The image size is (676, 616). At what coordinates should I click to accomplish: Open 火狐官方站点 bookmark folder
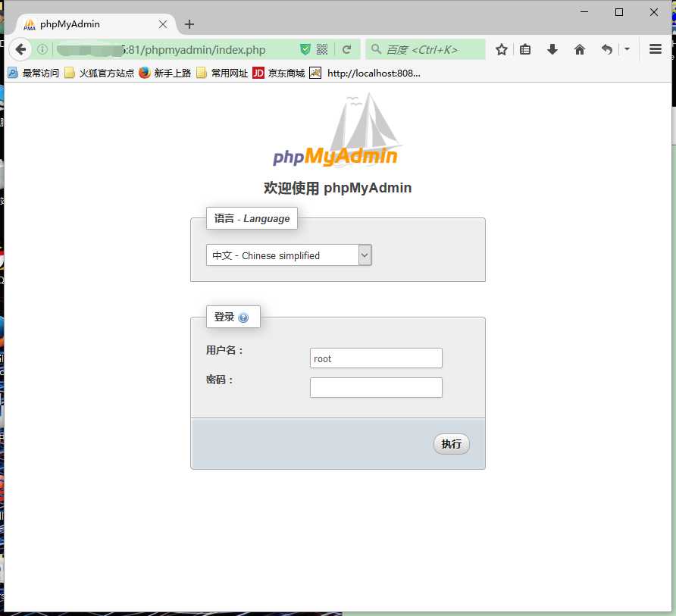[x=99, y=73]
